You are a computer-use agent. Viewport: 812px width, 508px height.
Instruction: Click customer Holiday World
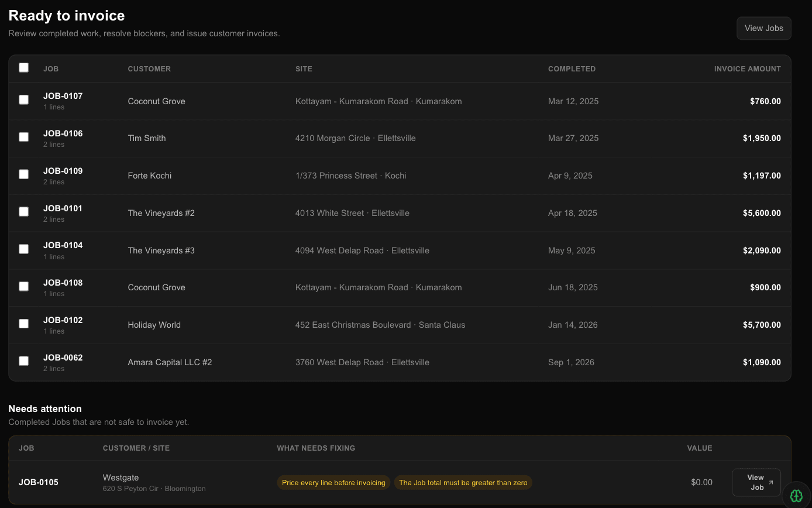[x=154, y=325]
